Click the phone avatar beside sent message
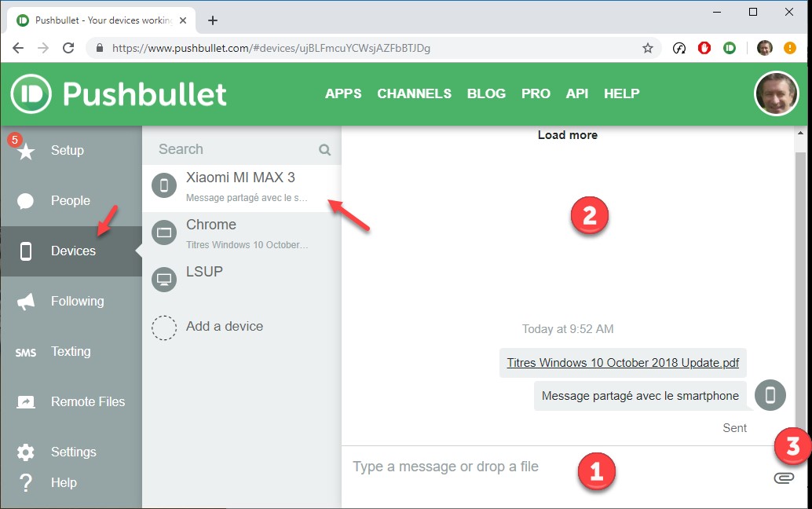The image size is (812, 509). coord(770,395)
